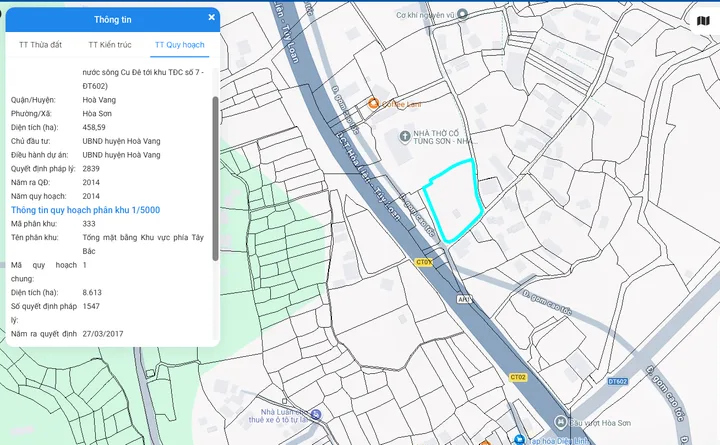Click the Điều hành dự án value UBND huyện
720x445 pixels.
point(121,155)
